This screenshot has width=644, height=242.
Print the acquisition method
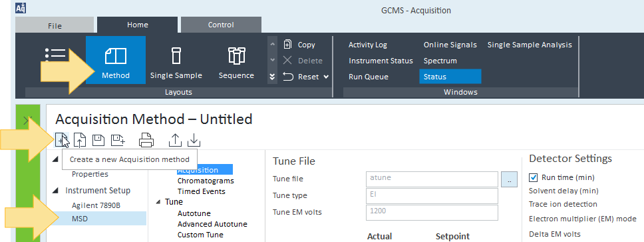click(x=146, y=141)
